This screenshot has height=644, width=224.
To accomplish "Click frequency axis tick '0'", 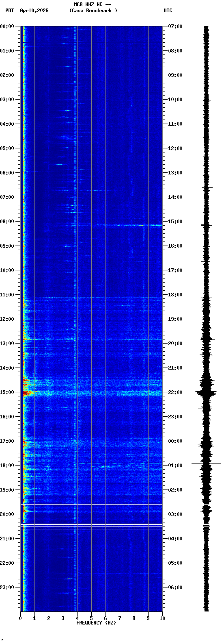I will click(20, 618).
